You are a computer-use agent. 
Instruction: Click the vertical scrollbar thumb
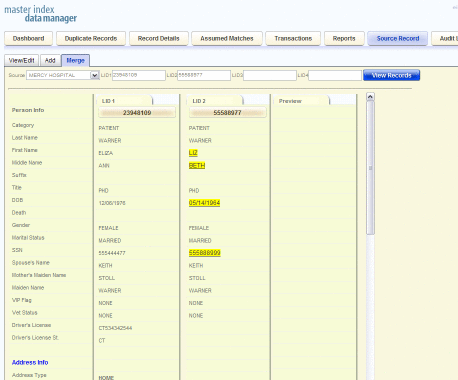tap(370, 168)
